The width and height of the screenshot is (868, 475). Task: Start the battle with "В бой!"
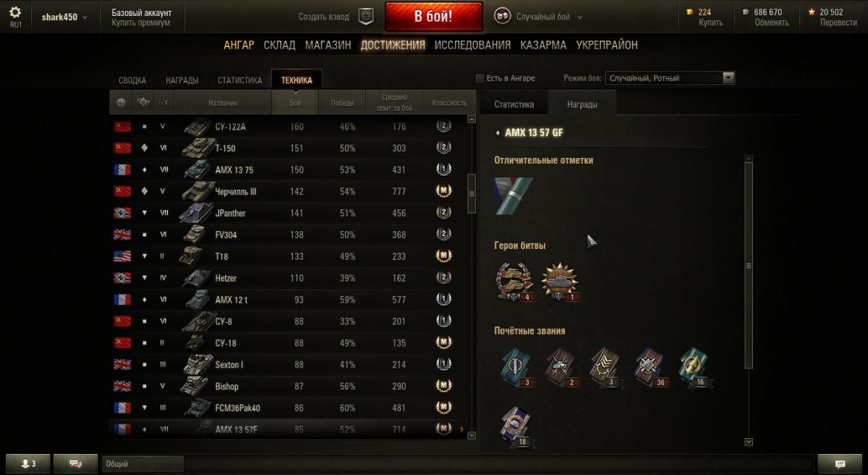[433, 17]
